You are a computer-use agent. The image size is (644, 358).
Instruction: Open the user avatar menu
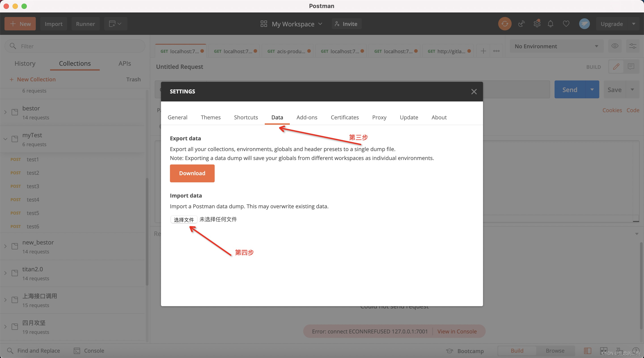tap(584, 24)
